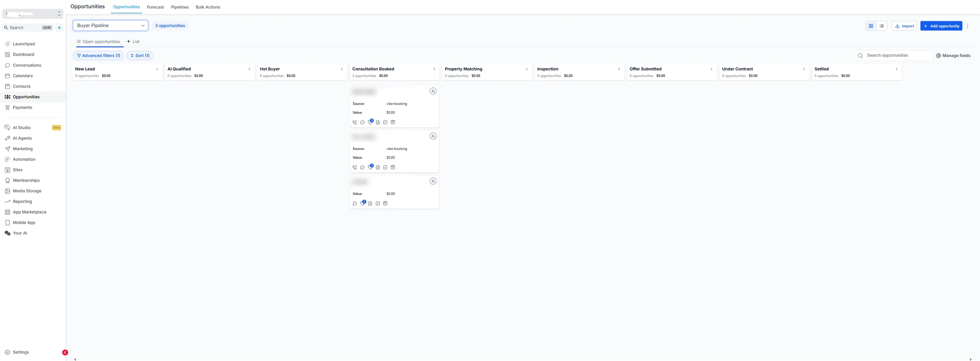
Task: Open the tags icon on the topmost opportunity card
Action: pos(370,122)
